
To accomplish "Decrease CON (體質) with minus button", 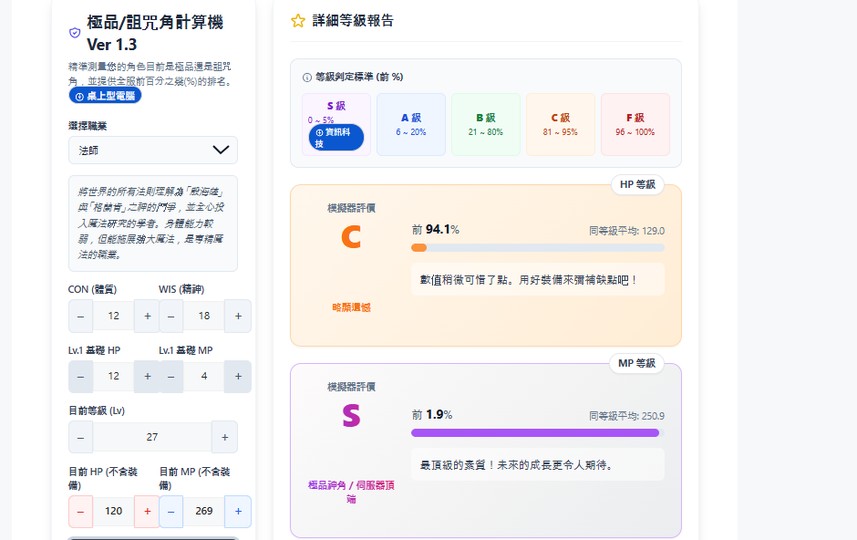I will tap(81, 316).
